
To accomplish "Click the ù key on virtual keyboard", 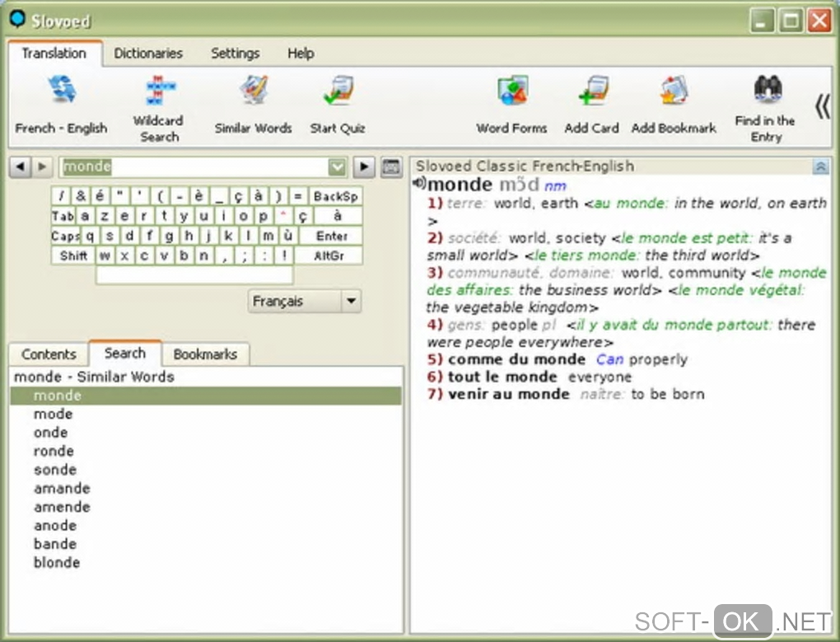I will tap(288, 236).
